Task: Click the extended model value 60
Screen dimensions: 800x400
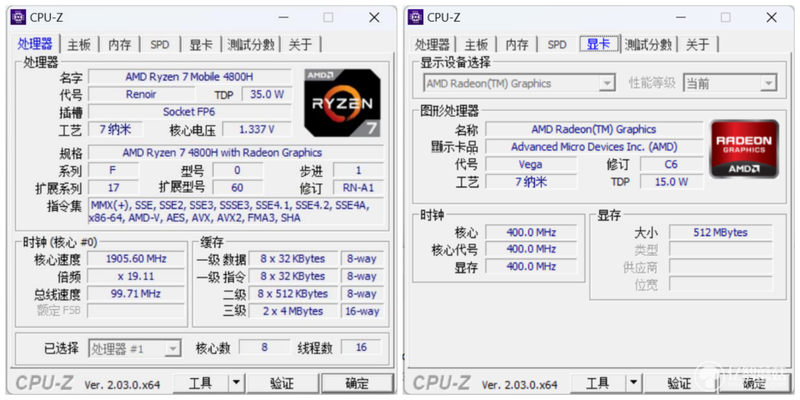Action: pos(237,188)
